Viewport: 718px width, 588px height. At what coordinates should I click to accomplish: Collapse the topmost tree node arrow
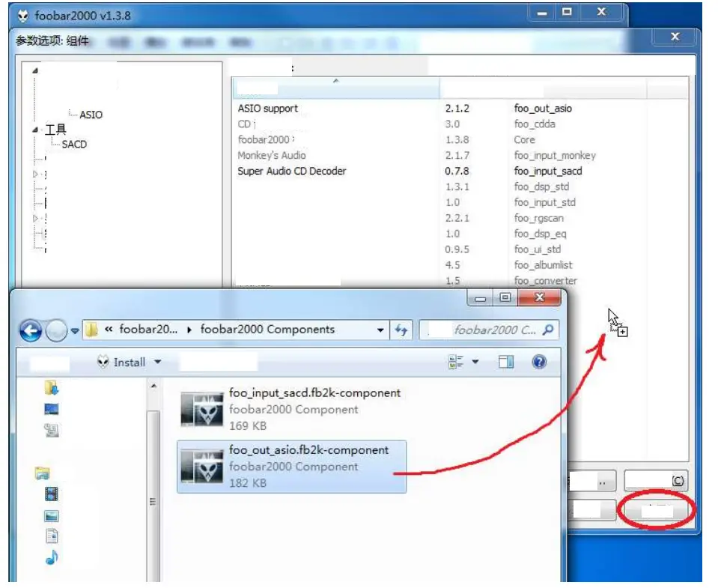[x=35, y=70]
